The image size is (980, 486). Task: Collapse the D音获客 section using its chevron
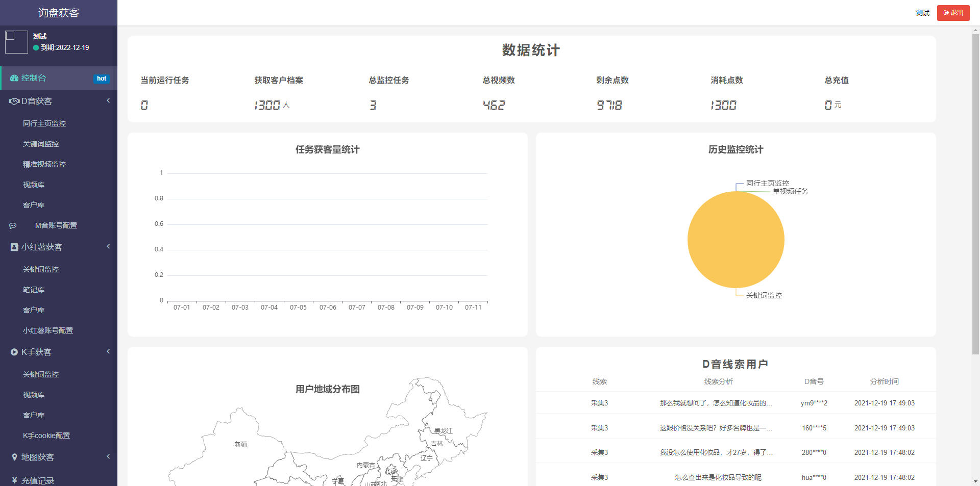pos(108,101)
